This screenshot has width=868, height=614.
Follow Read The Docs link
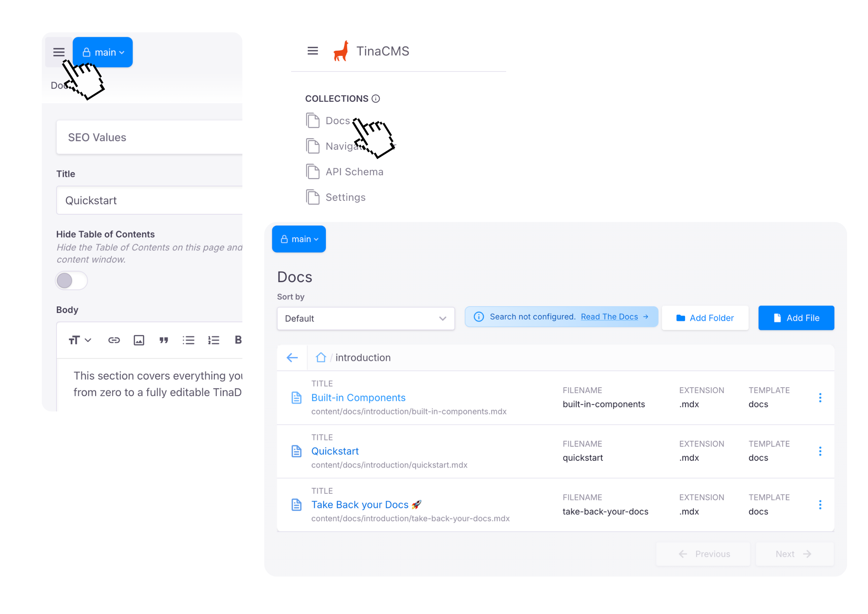pos(609,316)
